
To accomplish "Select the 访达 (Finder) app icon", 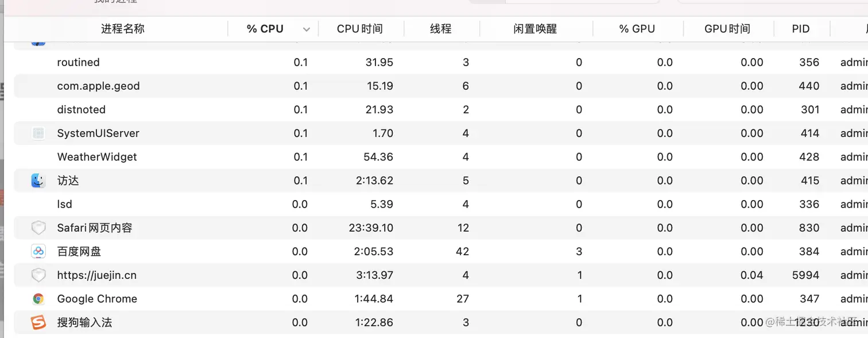I will pyautogui.click(x=38, y=180).
